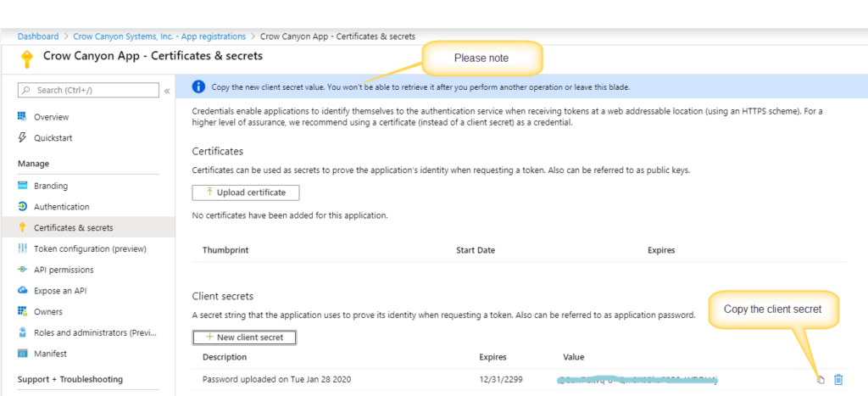This screenshot has width=868, height=396.
Task: Click 'Password uploaded on Tue Jan 28 2020'
Action: coord(277,379)
